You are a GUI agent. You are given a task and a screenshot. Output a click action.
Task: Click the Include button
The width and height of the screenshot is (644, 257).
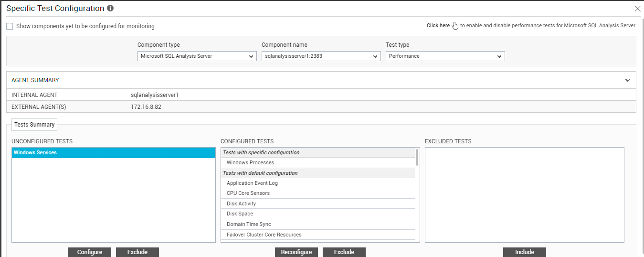(525, 252)
